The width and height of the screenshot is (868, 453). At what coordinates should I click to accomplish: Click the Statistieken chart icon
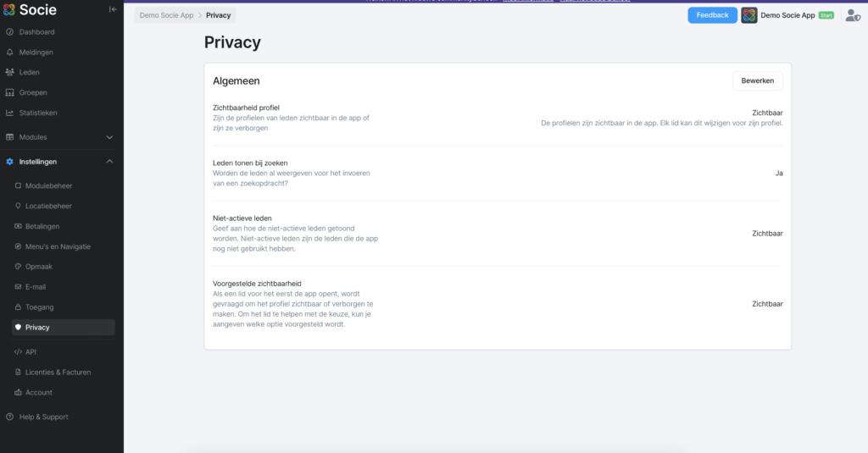coord(9,113)
